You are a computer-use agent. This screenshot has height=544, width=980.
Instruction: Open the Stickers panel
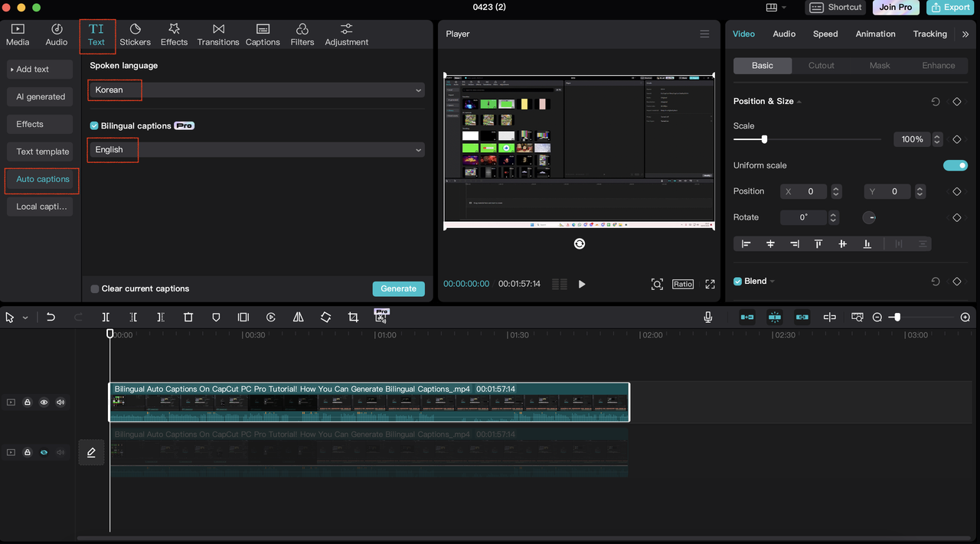[135, 34]
